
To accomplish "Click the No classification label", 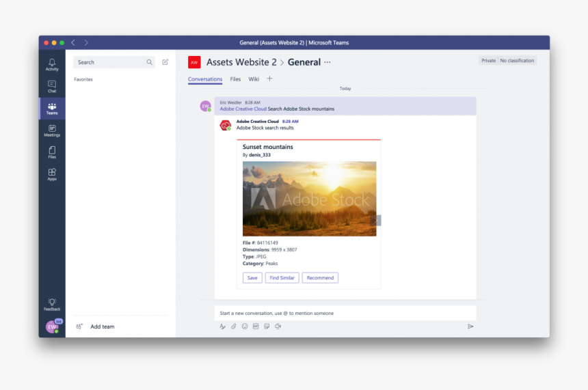I will pyautogui.click(x=517, y=61).
